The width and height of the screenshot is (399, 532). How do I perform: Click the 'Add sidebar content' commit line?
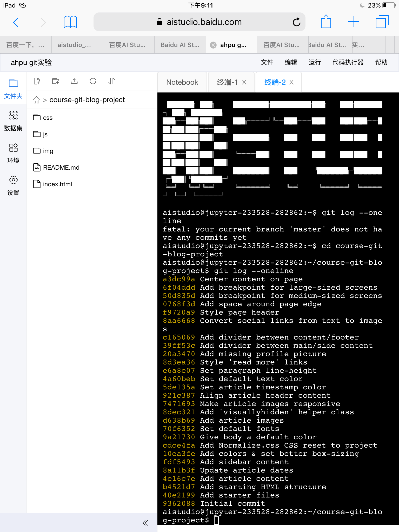[x=225, y=462]
